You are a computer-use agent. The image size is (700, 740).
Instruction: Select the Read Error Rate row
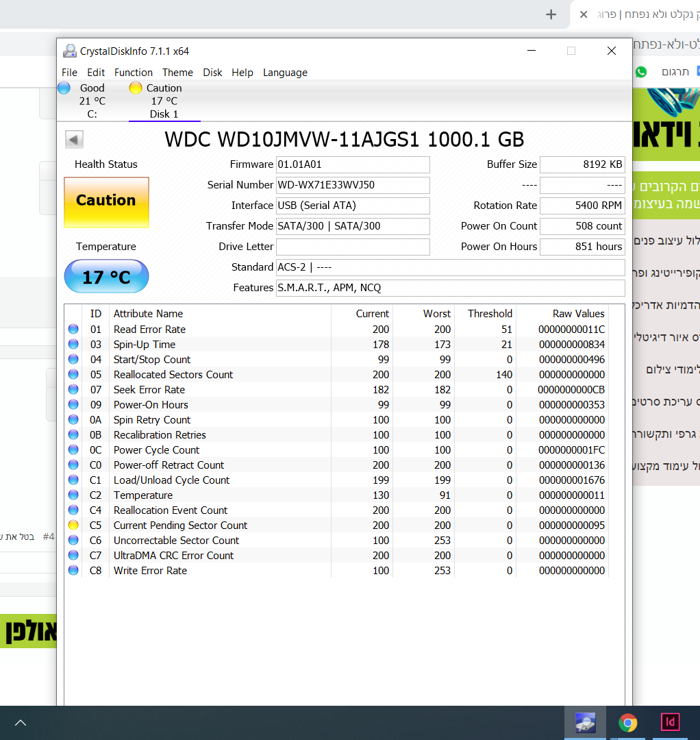336,330
